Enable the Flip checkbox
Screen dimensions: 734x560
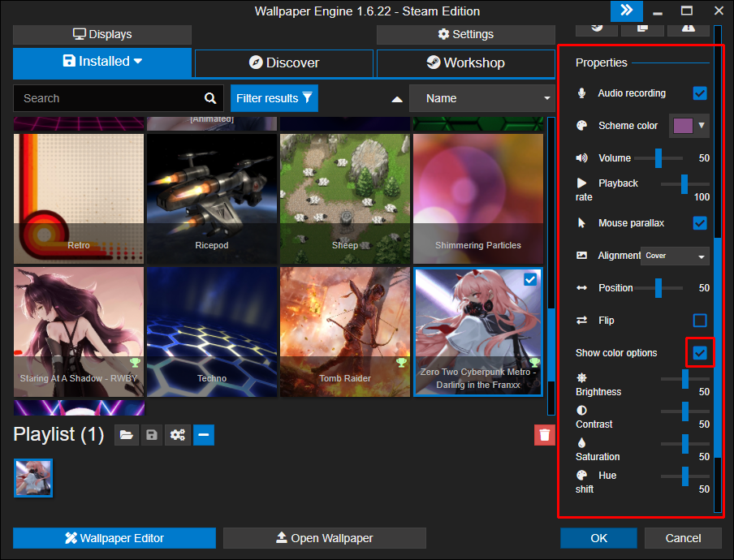point(699,321)
